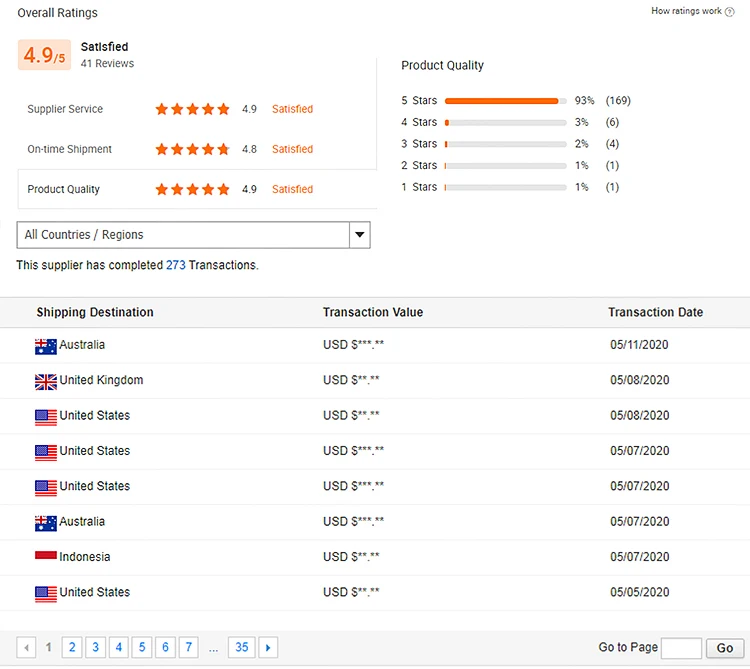Click the help icon beside How ratings work
750x669 pixels.
click(730, 12)
